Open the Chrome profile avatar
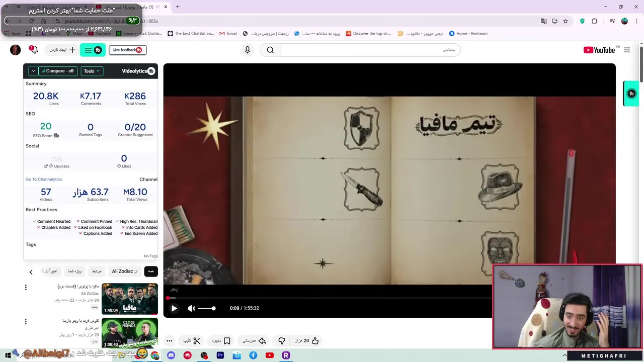Screen dimensions: 644x362 tap(624, 21)
